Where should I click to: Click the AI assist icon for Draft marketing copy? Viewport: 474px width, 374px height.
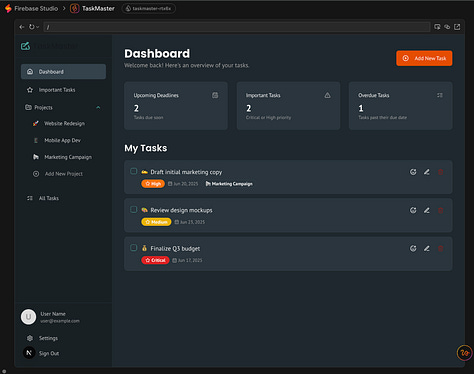click(x=413, y=172)
